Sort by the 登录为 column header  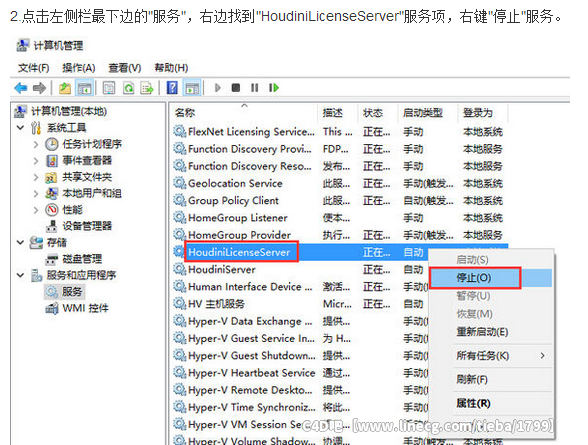point(483,113)
